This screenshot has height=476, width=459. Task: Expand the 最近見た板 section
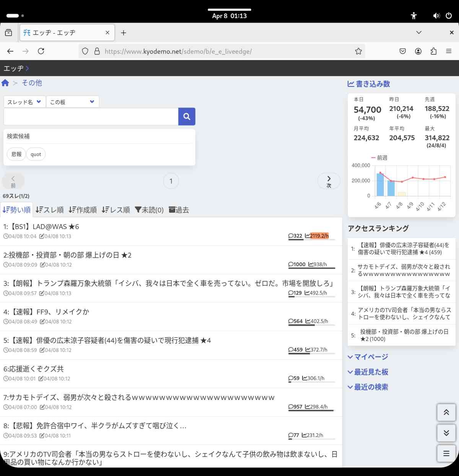pyautogui.click(x=368, y=372)
